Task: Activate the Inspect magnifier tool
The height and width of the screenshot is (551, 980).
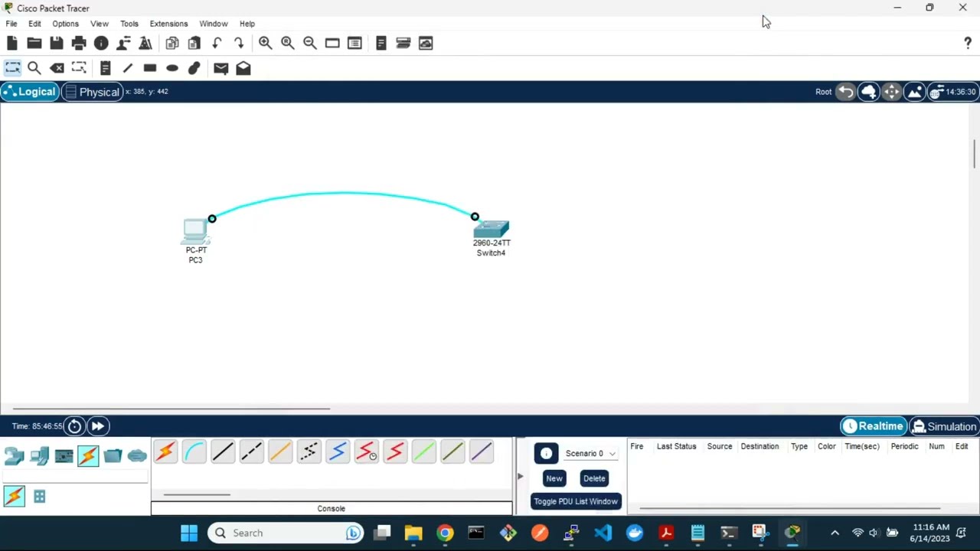Action: point(34,68)
